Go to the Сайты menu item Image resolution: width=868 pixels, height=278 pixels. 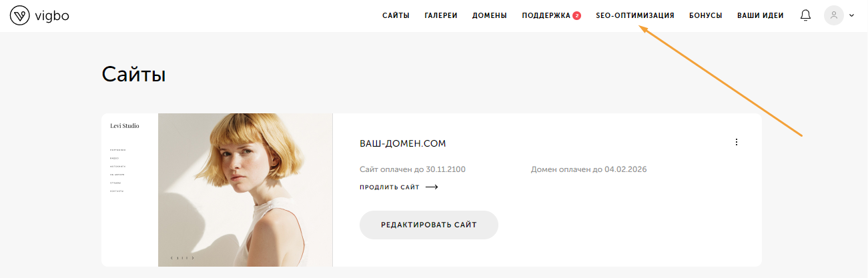pos(396,15)
